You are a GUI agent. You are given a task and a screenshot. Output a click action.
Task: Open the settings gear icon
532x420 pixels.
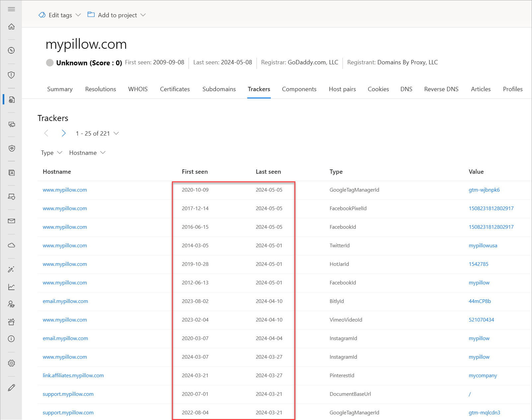[x=11, y=363]
